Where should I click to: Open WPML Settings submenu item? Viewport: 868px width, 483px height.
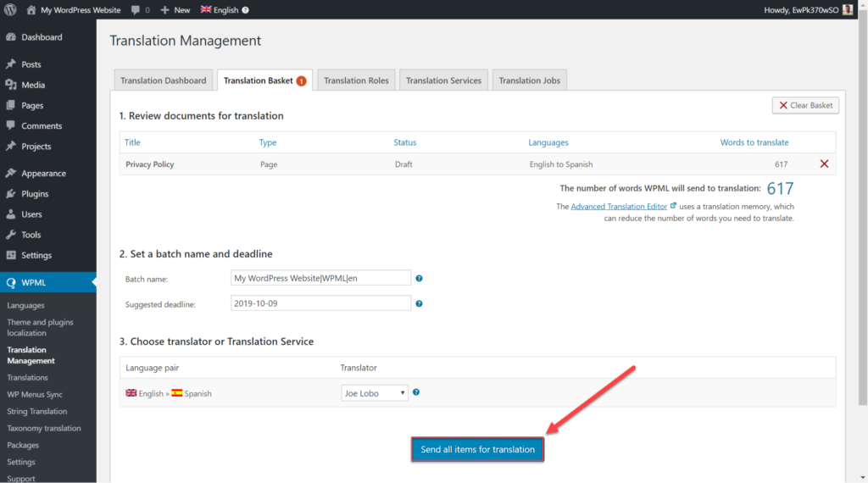tap(21, 462)
